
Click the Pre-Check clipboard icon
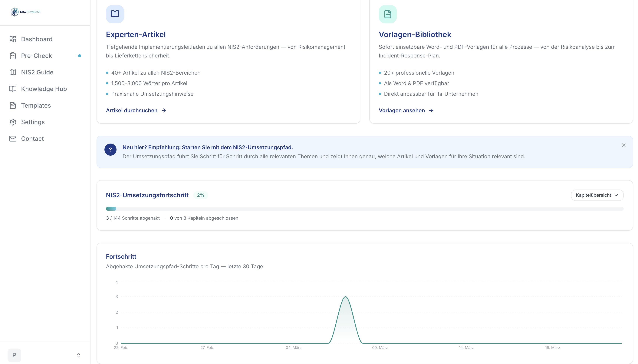pos(13,56)
